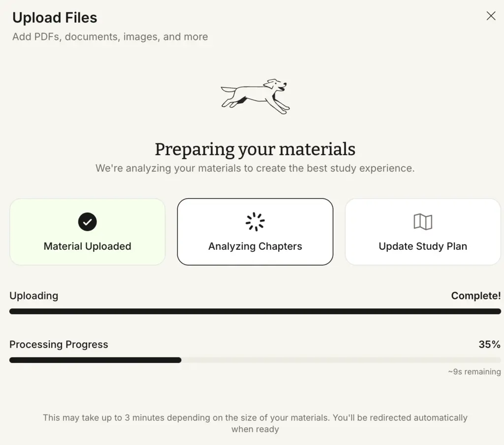Select the Update Study Plan card
The width and height of the screenshot is (504, 445).
pos(423,232)
